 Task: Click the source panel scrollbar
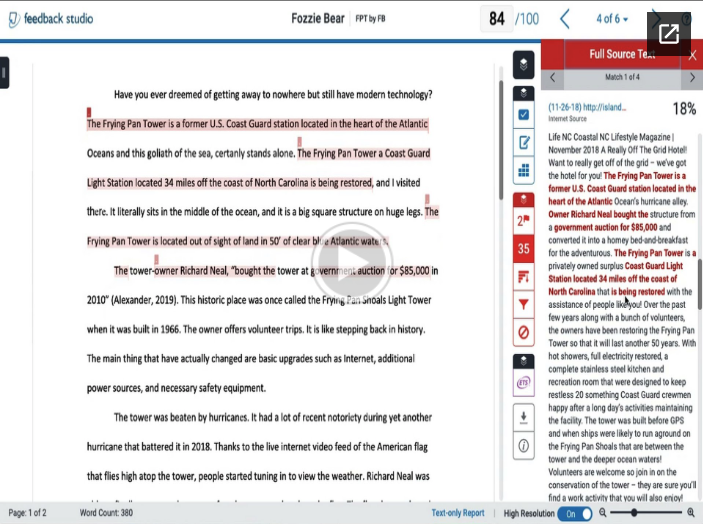tap(699, 284)
